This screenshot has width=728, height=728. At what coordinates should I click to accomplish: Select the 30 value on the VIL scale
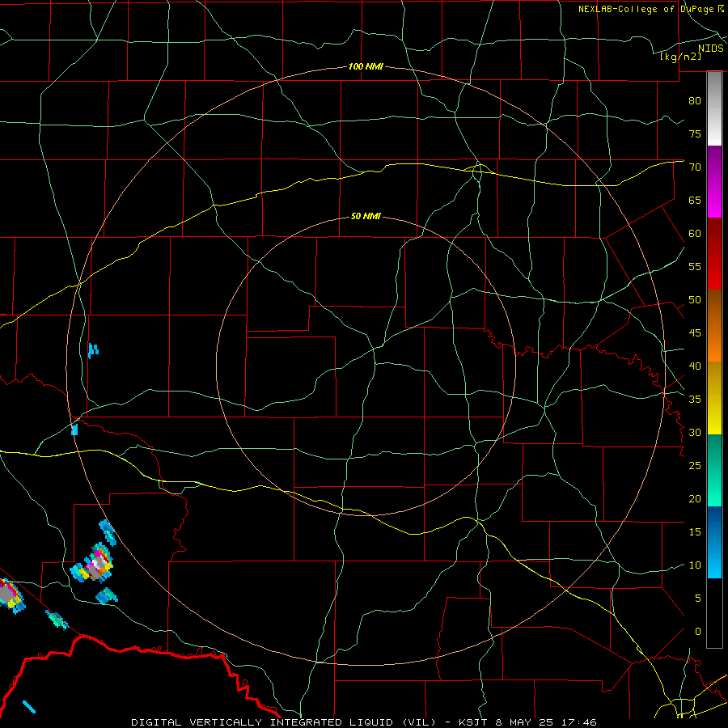(x=695, y=432)
